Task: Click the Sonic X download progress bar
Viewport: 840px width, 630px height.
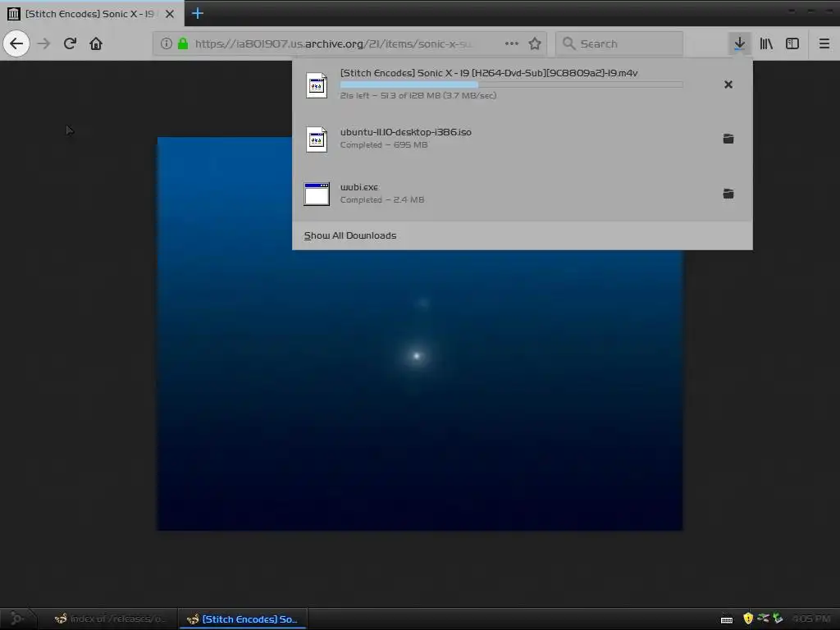Action: click(511, 84)
